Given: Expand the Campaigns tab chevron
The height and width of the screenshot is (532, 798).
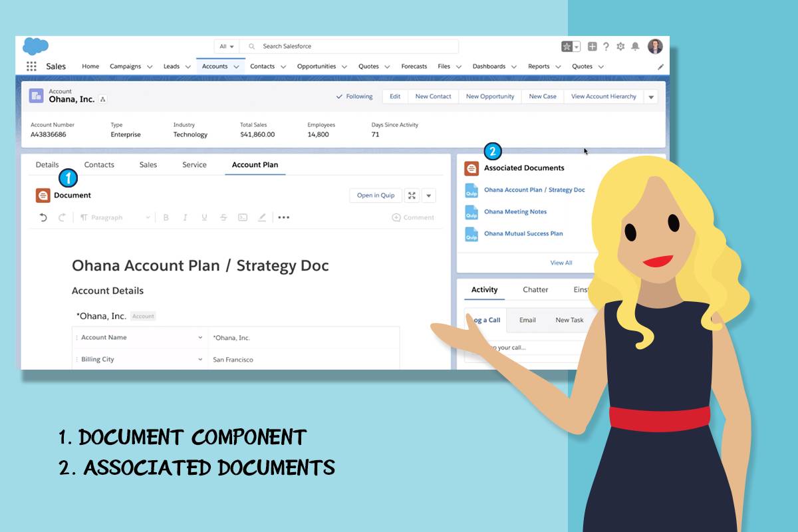Looking at the screenshot, I should point(150,67).
